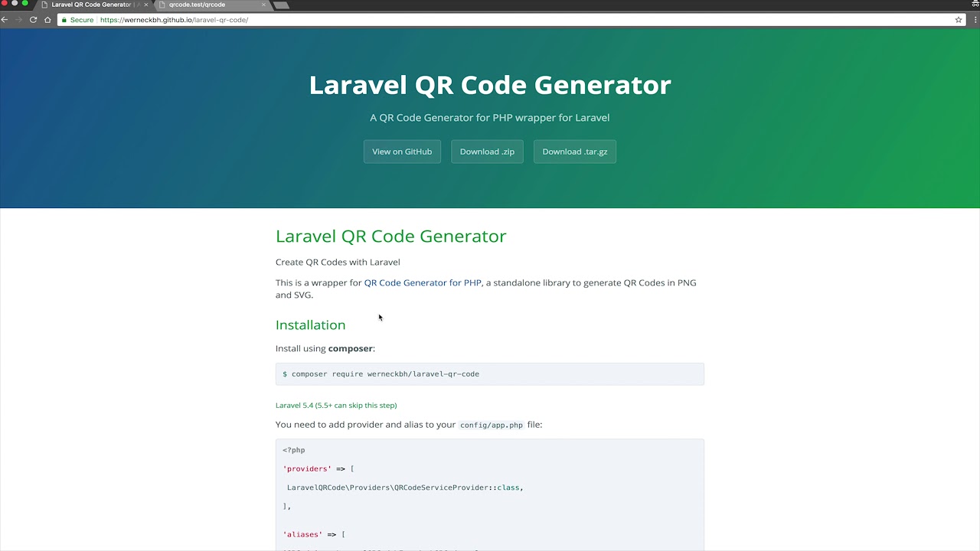980x551 pixels.
Task: Click 'Create QR Codes with Laravel' text
Action: pos(338,262)
